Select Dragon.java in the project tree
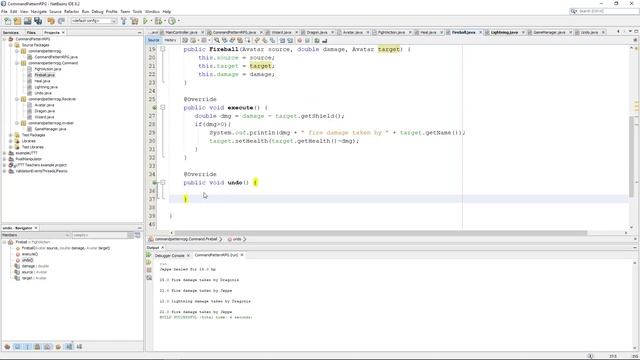The height and width of the screenshot is (360, 640). (44, 111)
